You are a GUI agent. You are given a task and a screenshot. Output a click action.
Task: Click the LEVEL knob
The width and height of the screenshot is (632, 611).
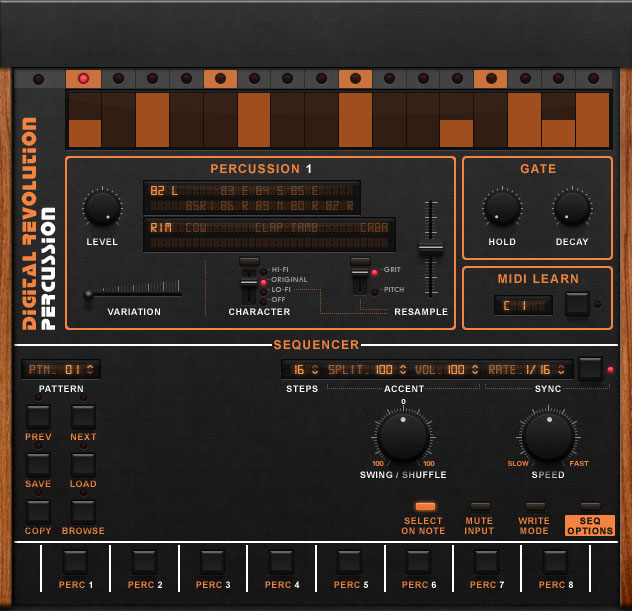pyautogui.click(x=102, y=209)
